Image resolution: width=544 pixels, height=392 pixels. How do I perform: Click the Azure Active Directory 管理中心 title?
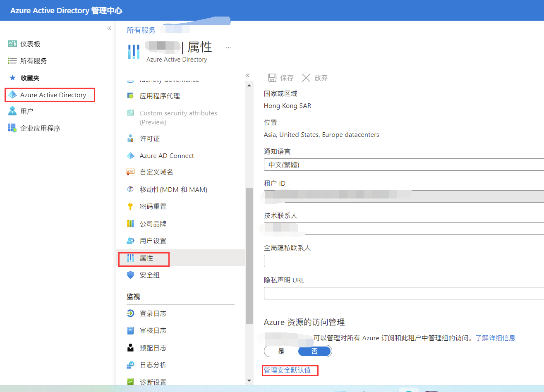pyautogui.click(x=66, y=10)
